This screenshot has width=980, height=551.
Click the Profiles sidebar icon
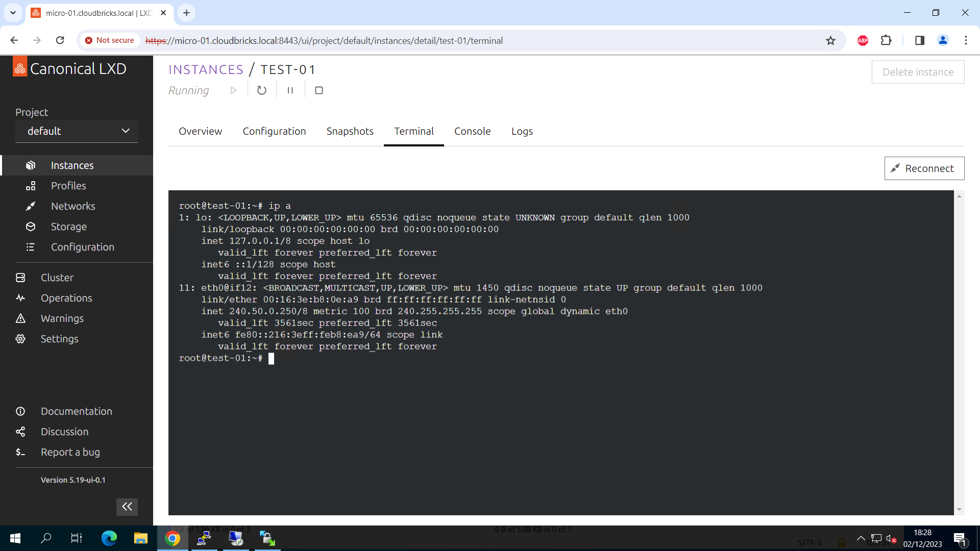[30, 186]
